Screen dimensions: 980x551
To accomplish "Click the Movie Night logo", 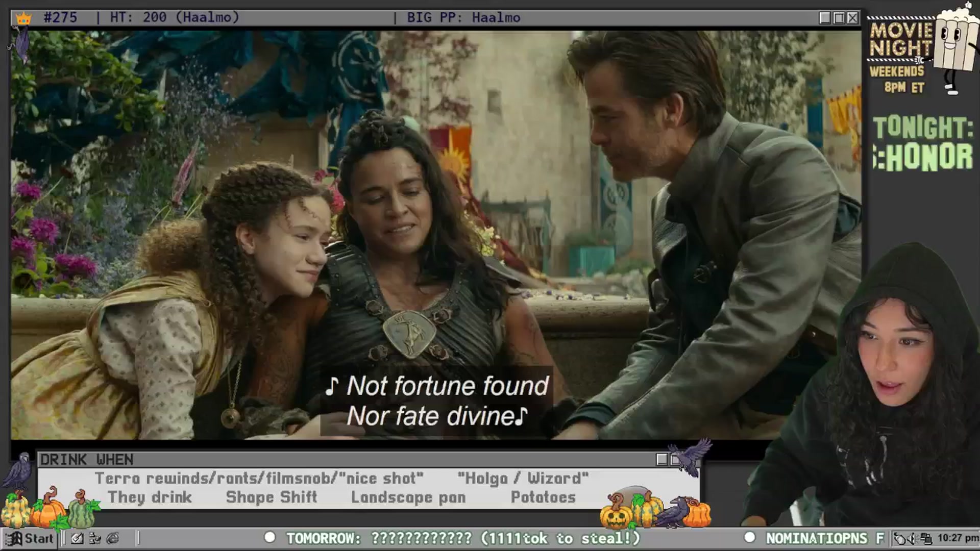I will click(901, 40).
